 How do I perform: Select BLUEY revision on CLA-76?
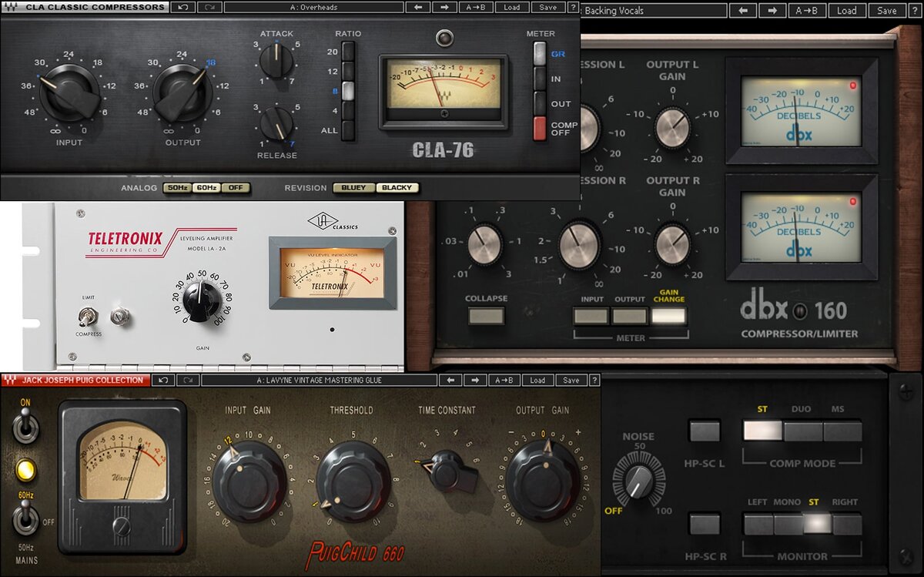coord(354,188)
